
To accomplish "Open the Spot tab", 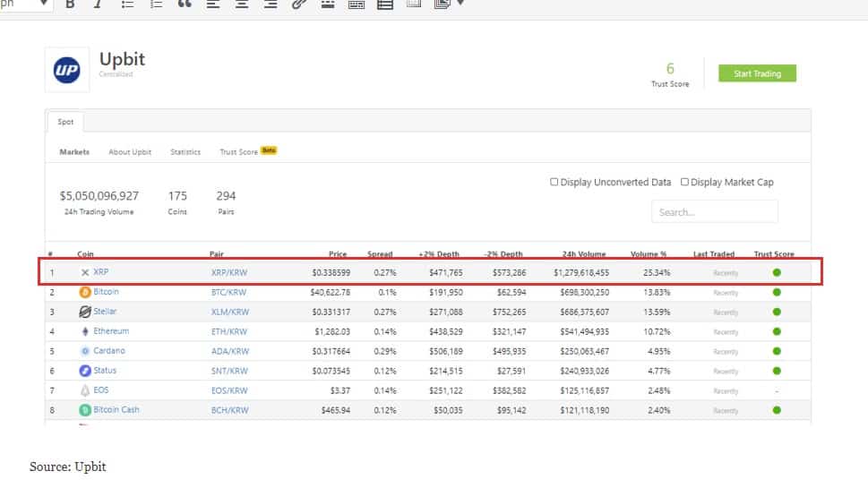I will point(65,122).
